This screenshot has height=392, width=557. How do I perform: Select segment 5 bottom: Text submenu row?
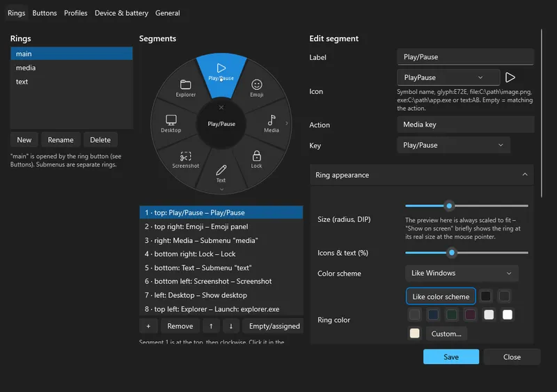click(x=221, y=267)
